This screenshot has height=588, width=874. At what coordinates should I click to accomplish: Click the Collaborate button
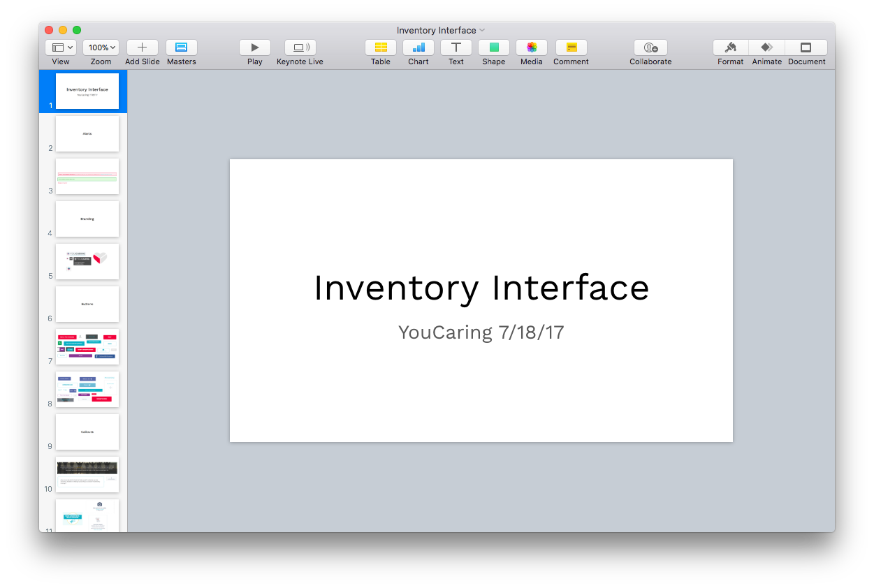[x=650, y=47]
